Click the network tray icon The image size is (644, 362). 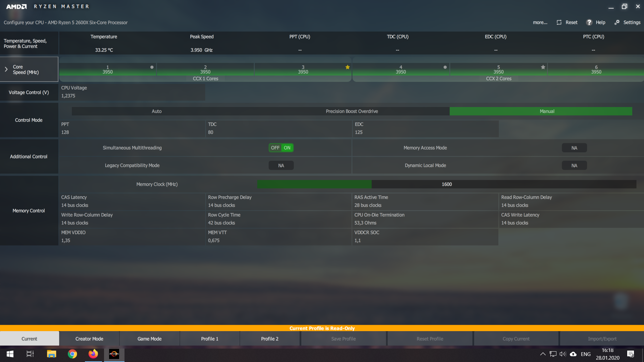553,354
